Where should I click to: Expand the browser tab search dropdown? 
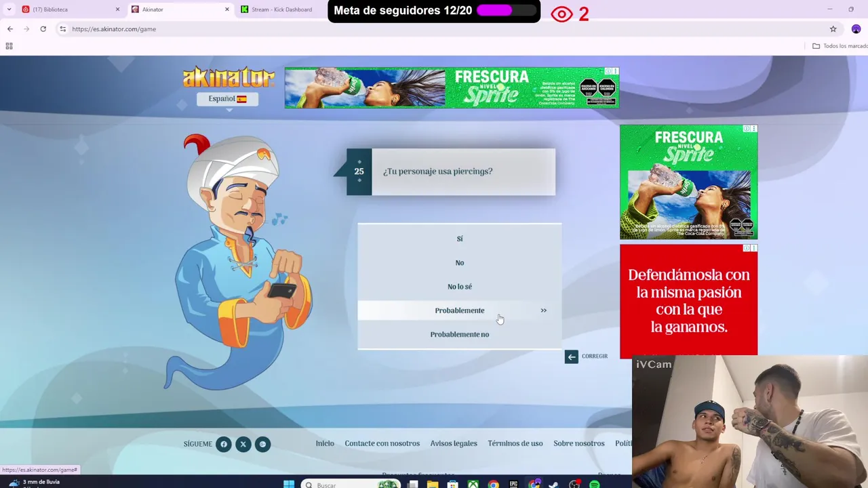point(9,9)
